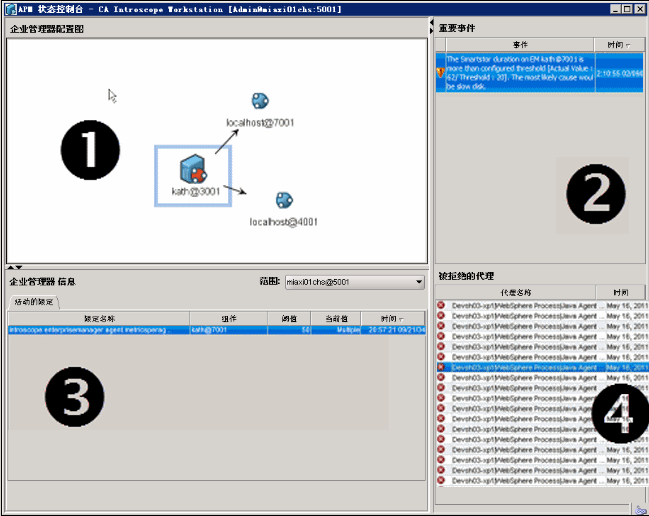
Task: Click the red X icon in the last denied agent row
Action: tap(441, 480)
